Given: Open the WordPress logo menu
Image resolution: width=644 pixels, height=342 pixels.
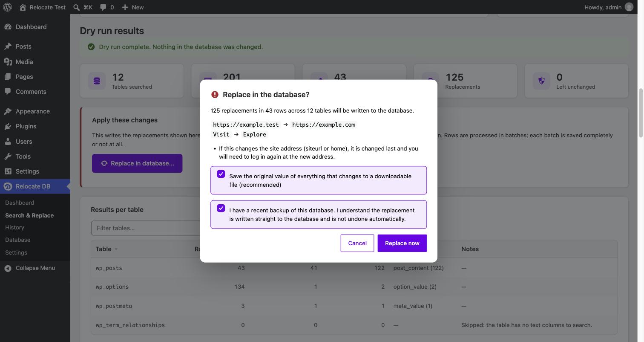Looking at the screenshot, I should coord(7,7).
